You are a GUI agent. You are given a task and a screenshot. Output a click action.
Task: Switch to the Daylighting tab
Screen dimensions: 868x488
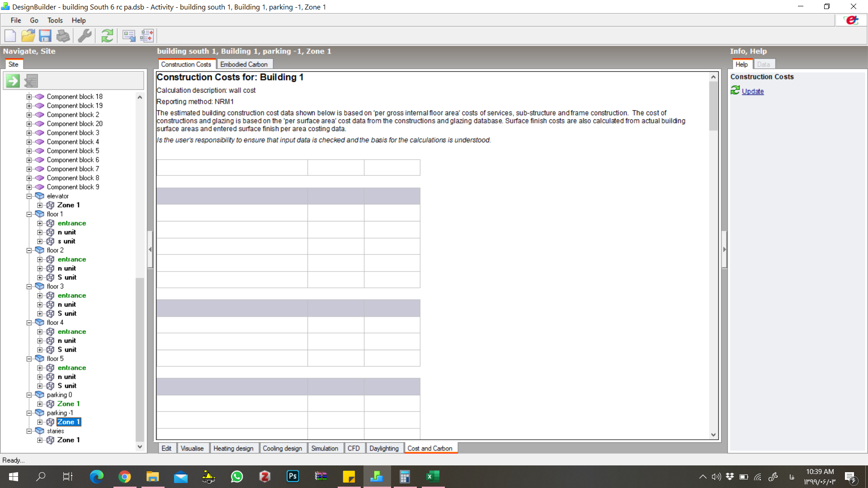click(384, 448)
